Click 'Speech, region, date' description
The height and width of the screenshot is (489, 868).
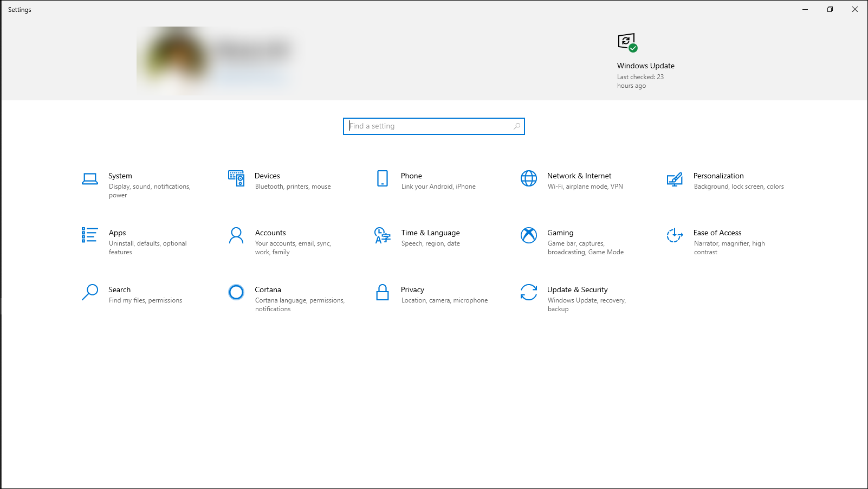click(431, 243)
